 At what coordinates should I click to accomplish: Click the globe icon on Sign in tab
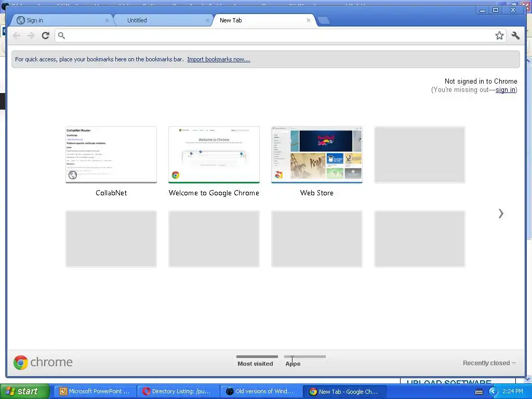20,20
